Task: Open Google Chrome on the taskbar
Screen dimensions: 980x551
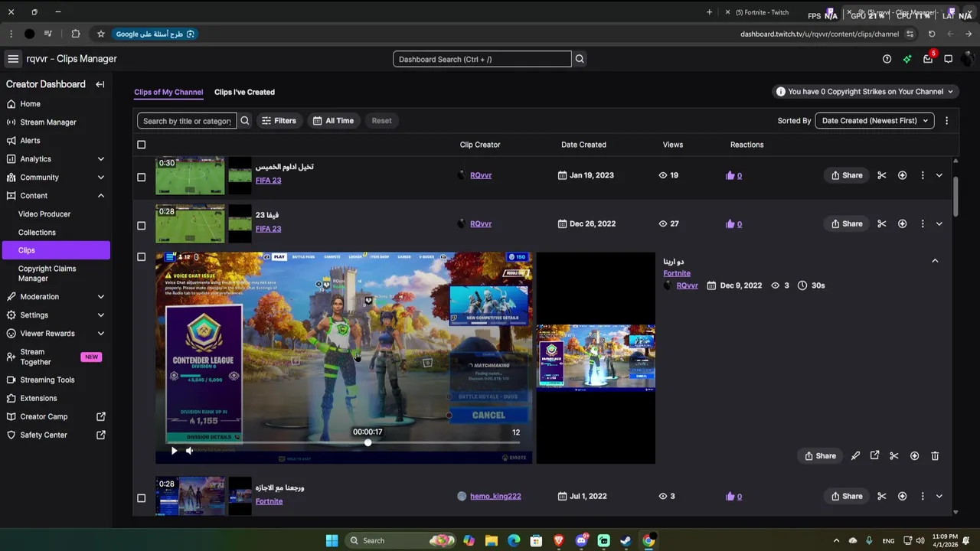Action: click(648, 540)
